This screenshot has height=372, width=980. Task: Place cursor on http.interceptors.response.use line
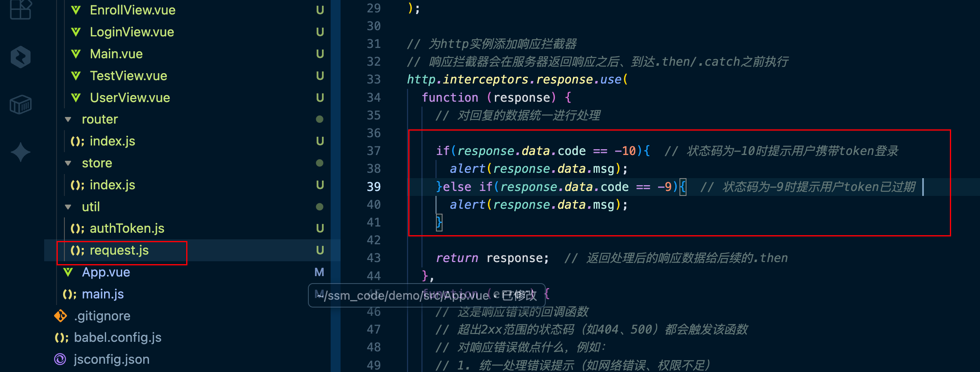click(518, 79)
